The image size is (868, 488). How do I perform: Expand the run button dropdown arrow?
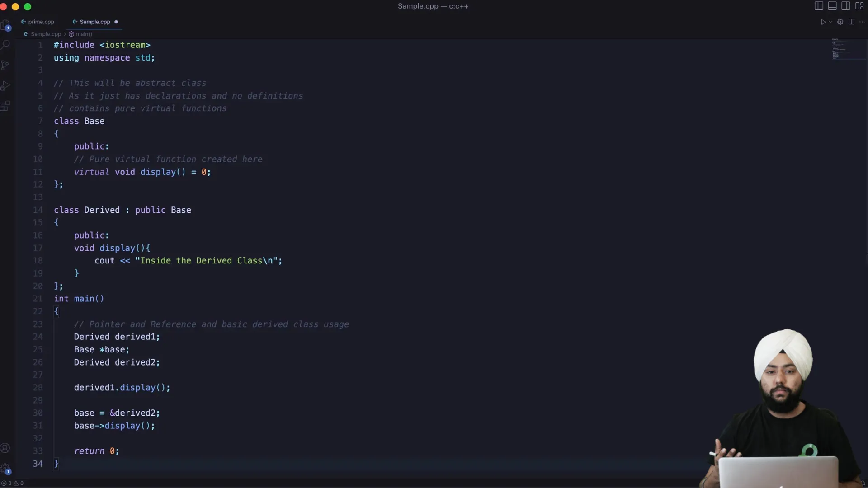coord(830,22)
